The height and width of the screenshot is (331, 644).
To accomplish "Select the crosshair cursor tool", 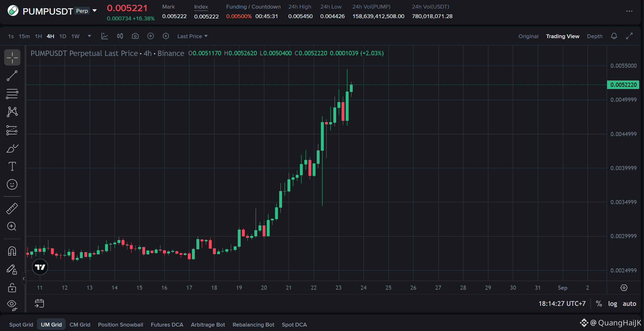I will (12, 58).
